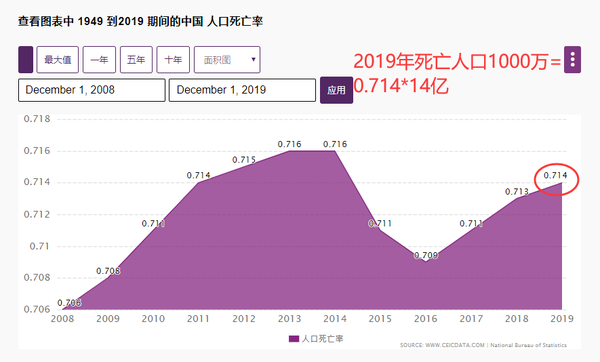Open the WWW.CEICDATA.COM source link
The image size is (600, 362).
(455, 345)
